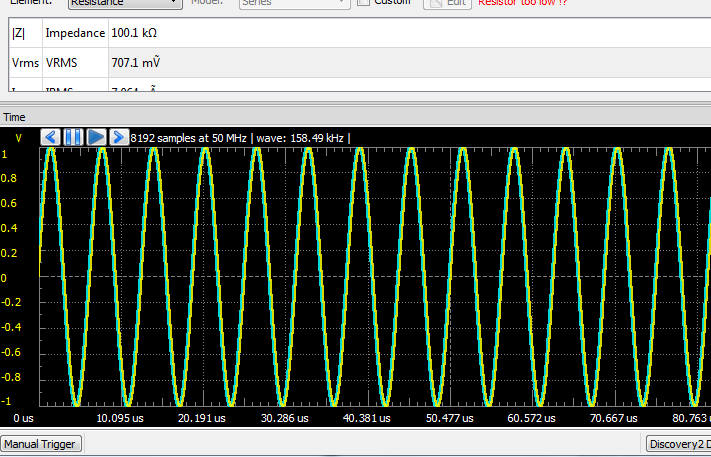The image size is (711, 457).
Task: Toggle the Custom checkbox
Action: point(363,2)
